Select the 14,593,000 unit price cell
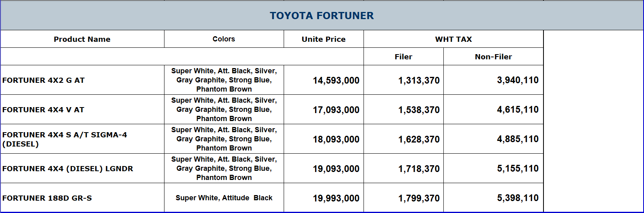The image size is (644, 213). (x=324, y=80)
